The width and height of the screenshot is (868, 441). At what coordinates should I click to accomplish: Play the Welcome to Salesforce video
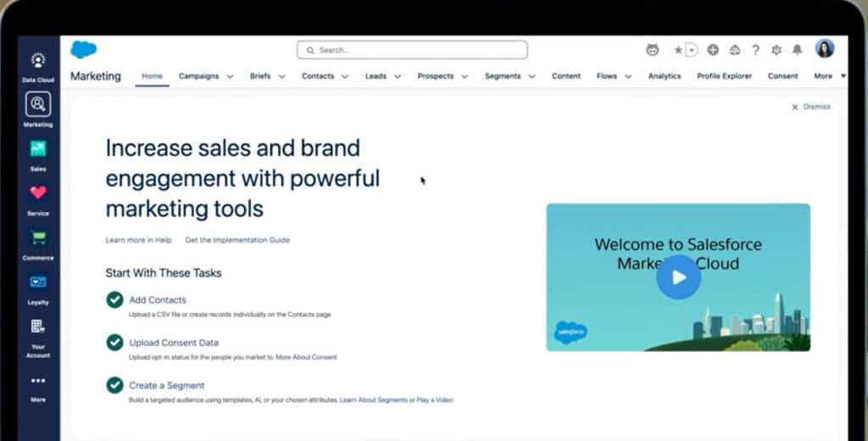(678, 277)
